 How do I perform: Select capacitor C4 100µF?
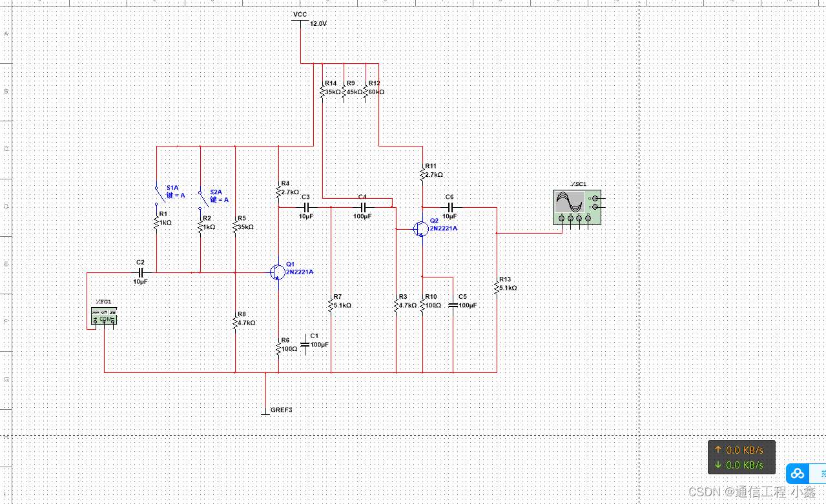pos(363,207)
